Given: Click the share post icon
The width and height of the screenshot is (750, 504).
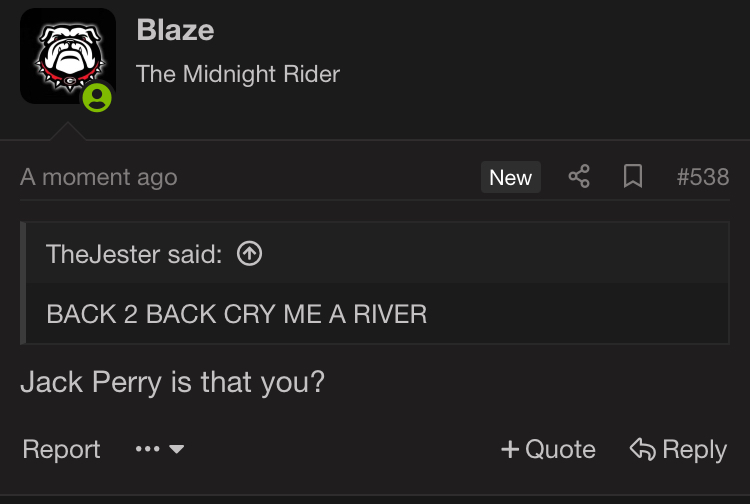Looking at the screenshot, I should 579,177.
